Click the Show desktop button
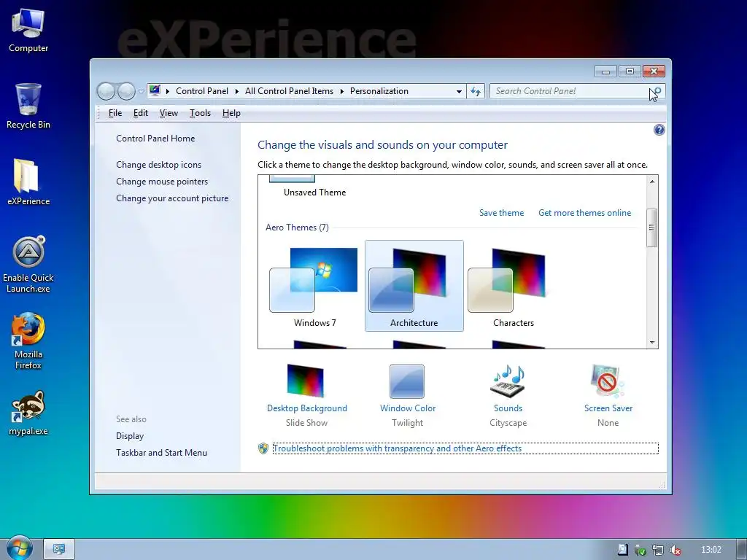Image resolution: width=747 pixels, height=560 pixels. point(741,549)
